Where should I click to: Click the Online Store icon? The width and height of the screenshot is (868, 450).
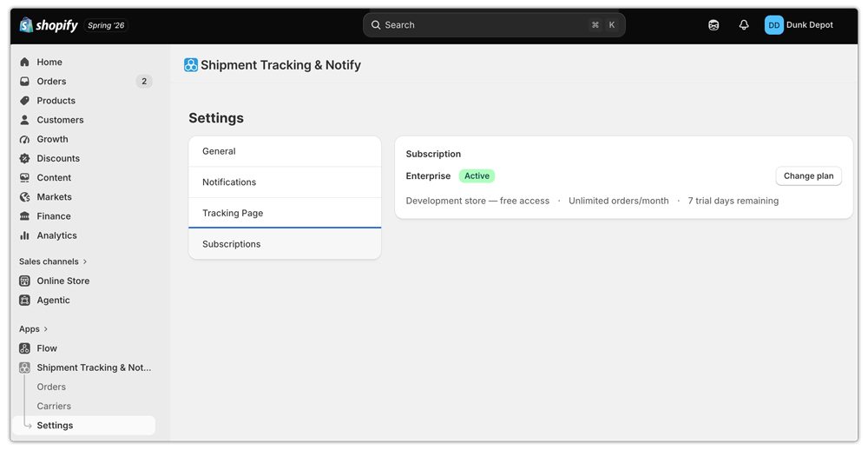24,281
